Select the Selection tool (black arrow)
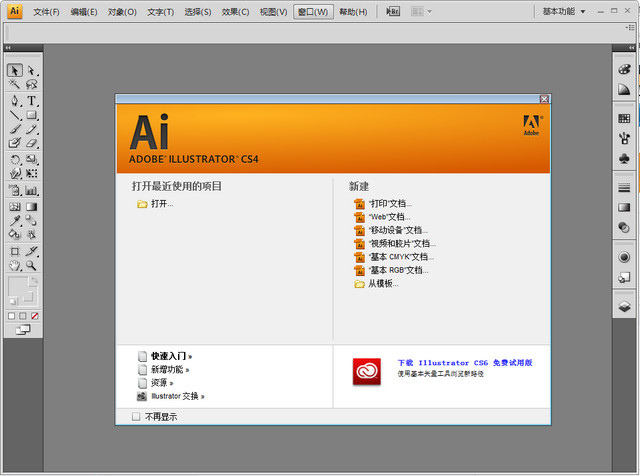Viewport: 640px width, 476px height. pyautogui.click(x=15, y=71)
